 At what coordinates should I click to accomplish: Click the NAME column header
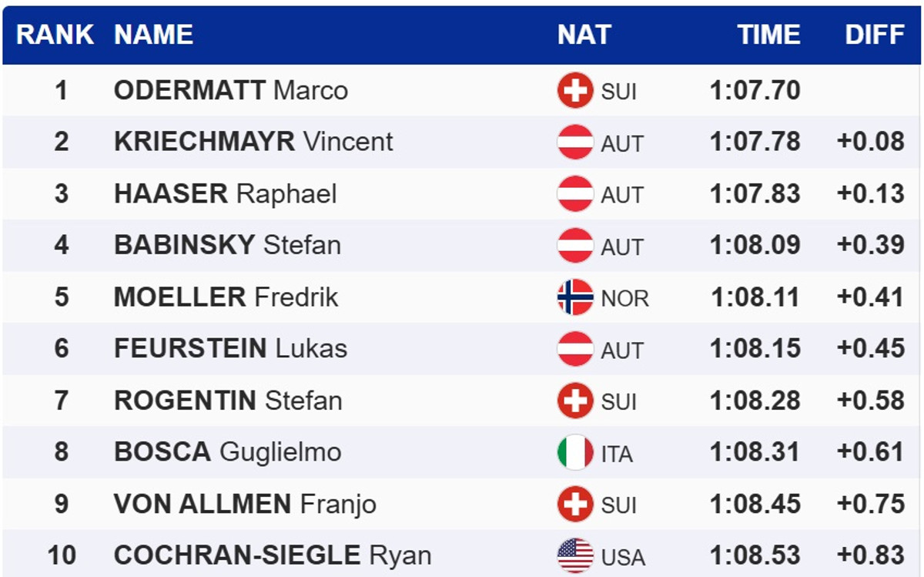(x=153, y=35)
